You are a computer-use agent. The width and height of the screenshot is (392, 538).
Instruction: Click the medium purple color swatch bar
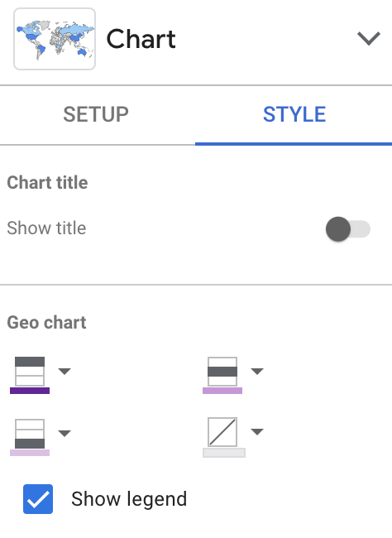click(222, 391)
